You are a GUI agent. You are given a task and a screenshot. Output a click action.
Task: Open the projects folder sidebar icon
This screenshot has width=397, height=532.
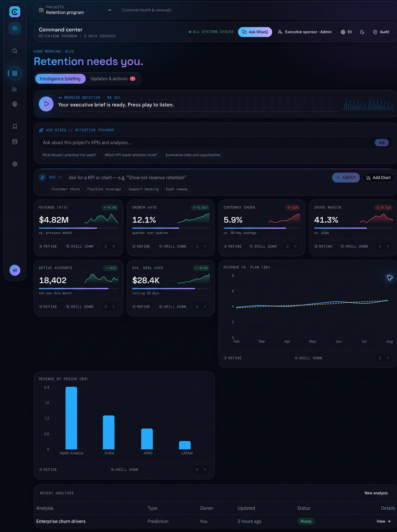pos(15,28)
